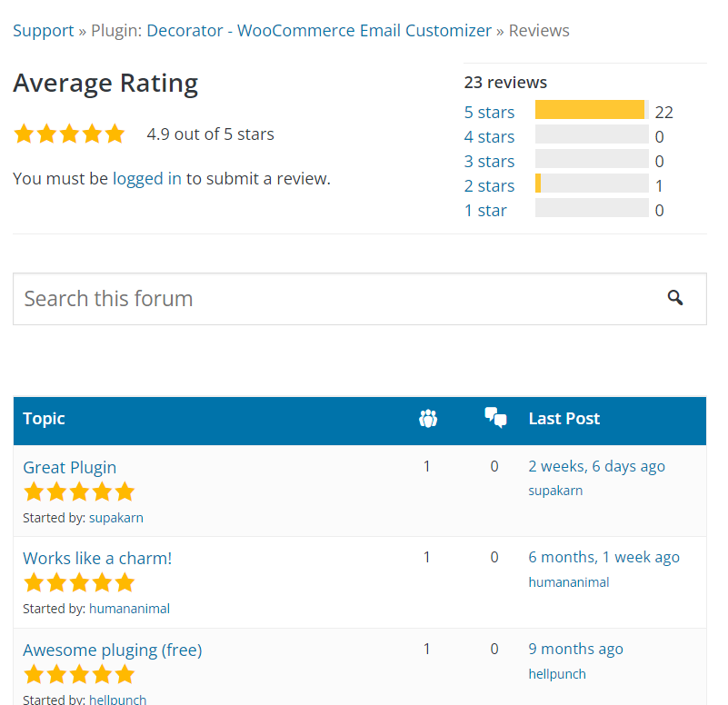Image resolution: width=728 pixels, height=705 pixels.
Task: Open the Support breadcrumb link
Action: [43, 30]
